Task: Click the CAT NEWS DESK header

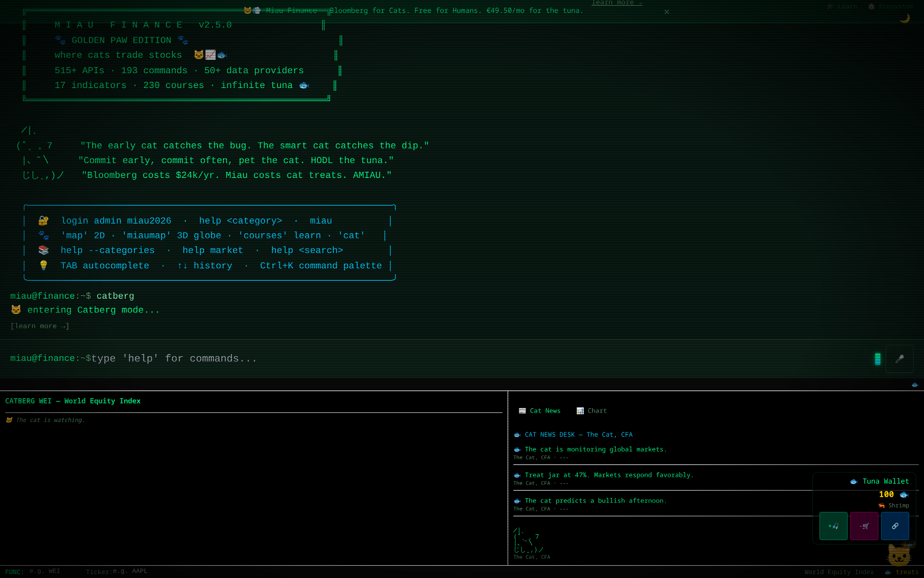Action: pyautogui.click(x=578, y=434)
